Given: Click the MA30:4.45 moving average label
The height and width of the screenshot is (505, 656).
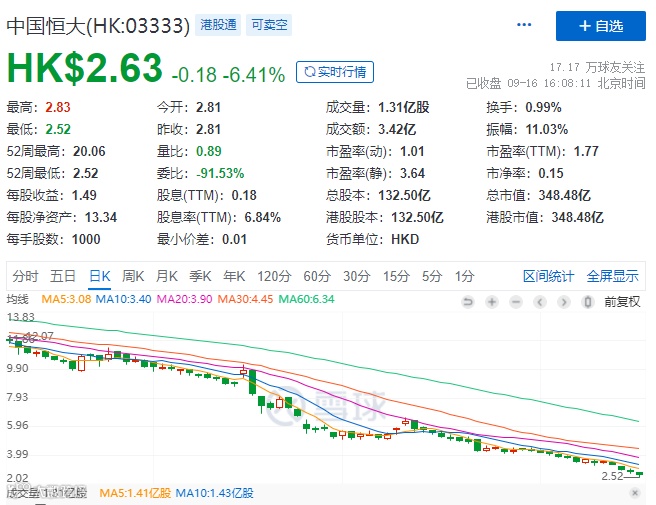Looking at the screenshot, I should (x=246, y=299).
